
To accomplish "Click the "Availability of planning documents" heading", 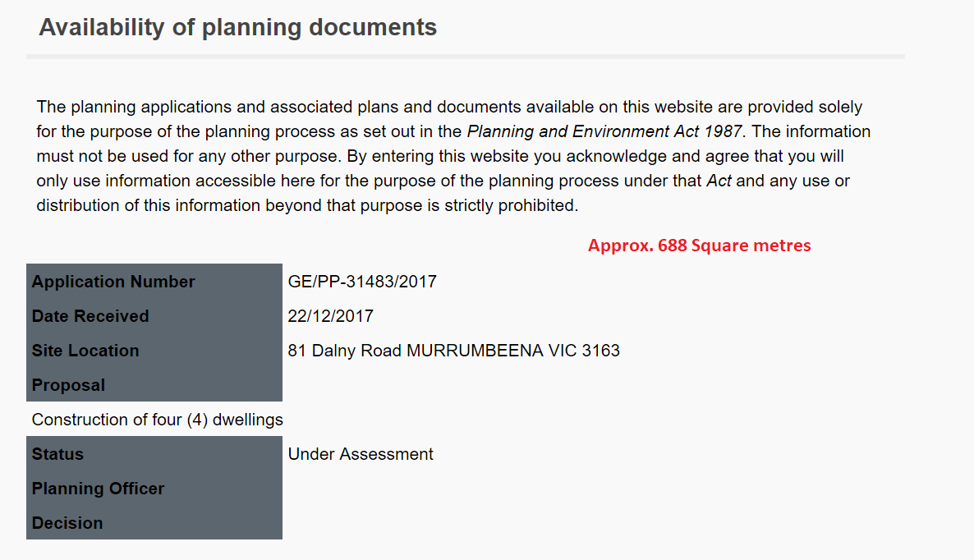I will (237, 27).
